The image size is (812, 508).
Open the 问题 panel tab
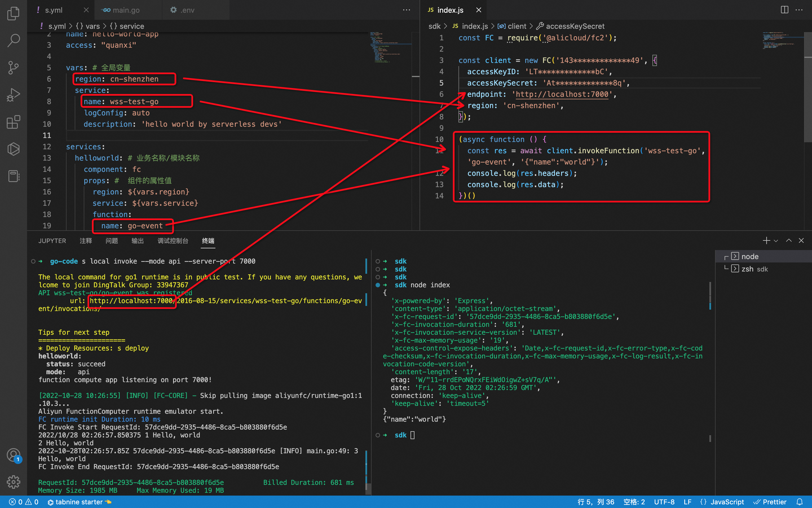pyautogui.click(x=112, y=241)
